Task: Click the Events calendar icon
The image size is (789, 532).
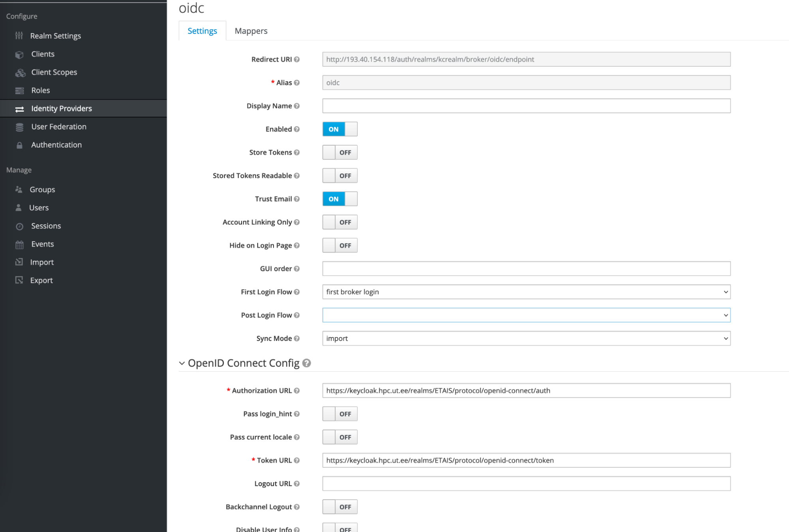Action: (x=19, y=245)
